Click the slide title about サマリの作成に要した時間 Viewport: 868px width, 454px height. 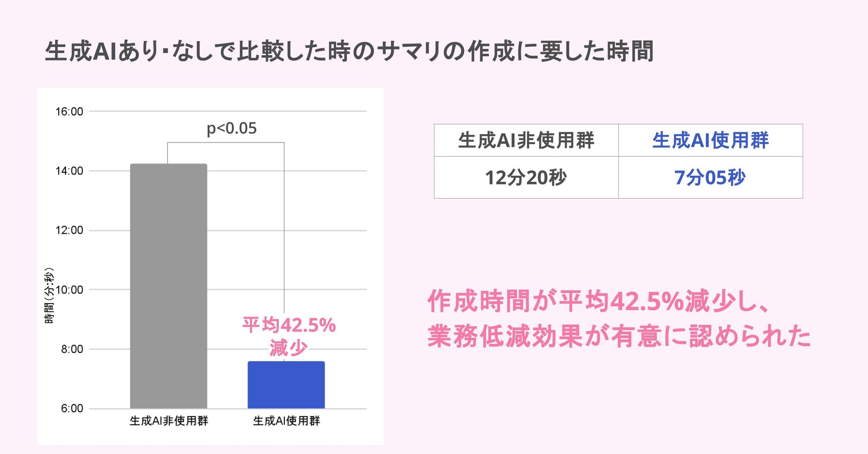pyautogui.click(x=349, y=51)
